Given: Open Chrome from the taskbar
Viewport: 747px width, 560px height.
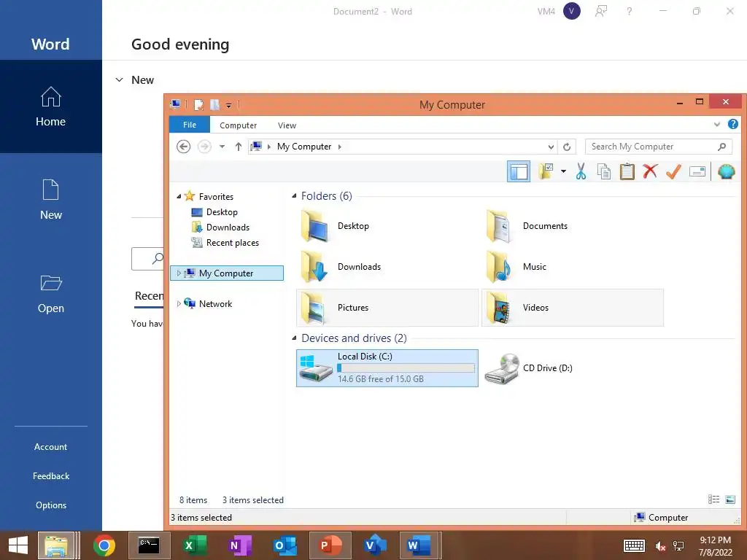Looking at the screenshot, I should pos(104,545).
